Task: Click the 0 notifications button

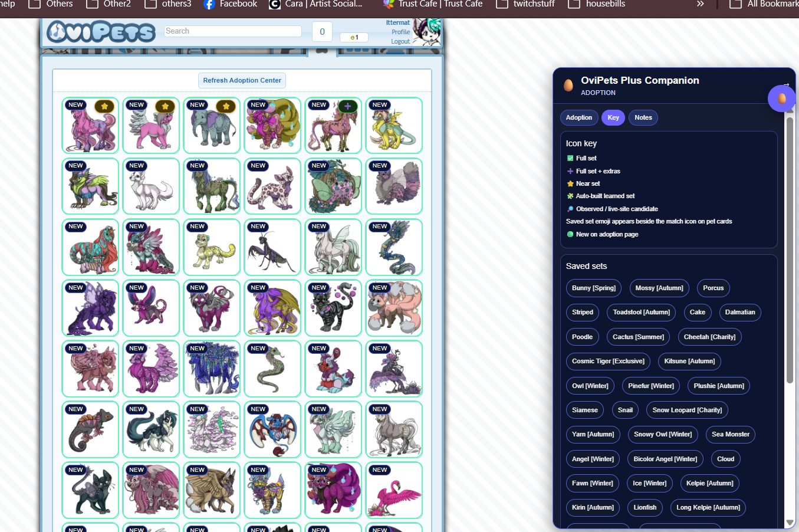Action: [322, 32]
